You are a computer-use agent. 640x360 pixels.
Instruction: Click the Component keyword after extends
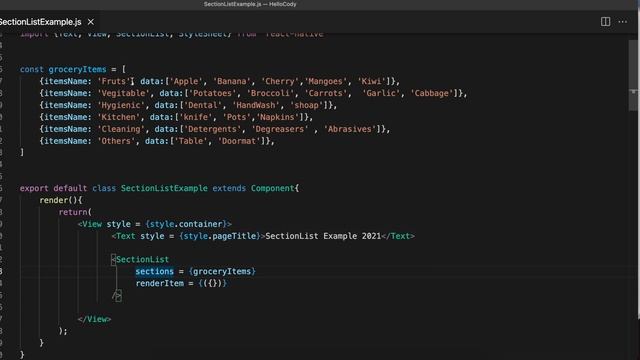click(273, 188)
